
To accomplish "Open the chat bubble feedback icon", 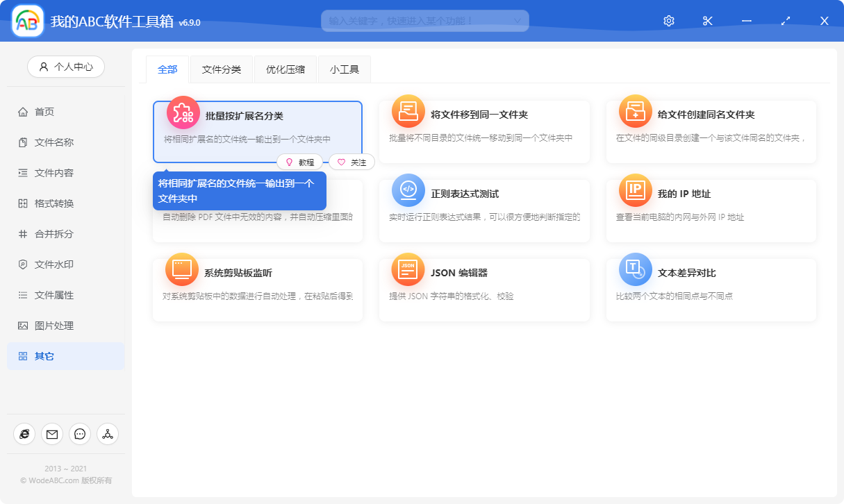I will (79, 434).
